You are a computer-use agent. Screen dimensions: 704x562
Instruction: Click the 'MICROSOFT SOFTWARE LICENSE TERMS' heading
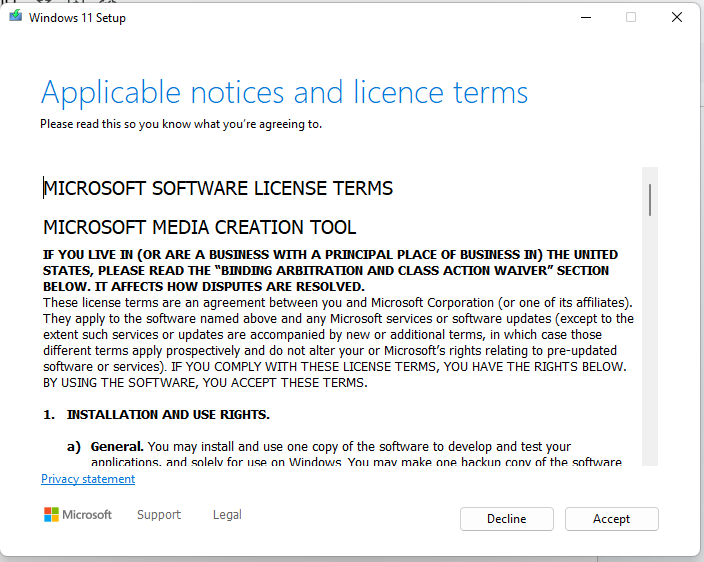[218, 188]
